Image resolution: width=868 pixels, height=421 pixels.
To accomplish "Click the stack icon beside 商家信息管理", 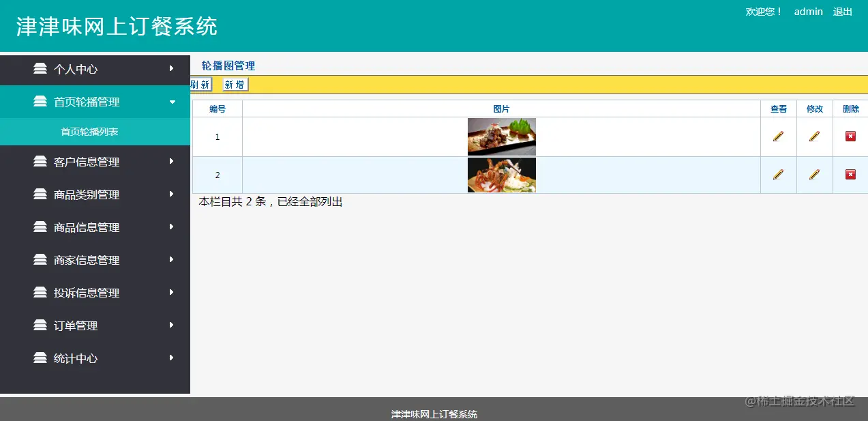I will click(x=40, y=259).
